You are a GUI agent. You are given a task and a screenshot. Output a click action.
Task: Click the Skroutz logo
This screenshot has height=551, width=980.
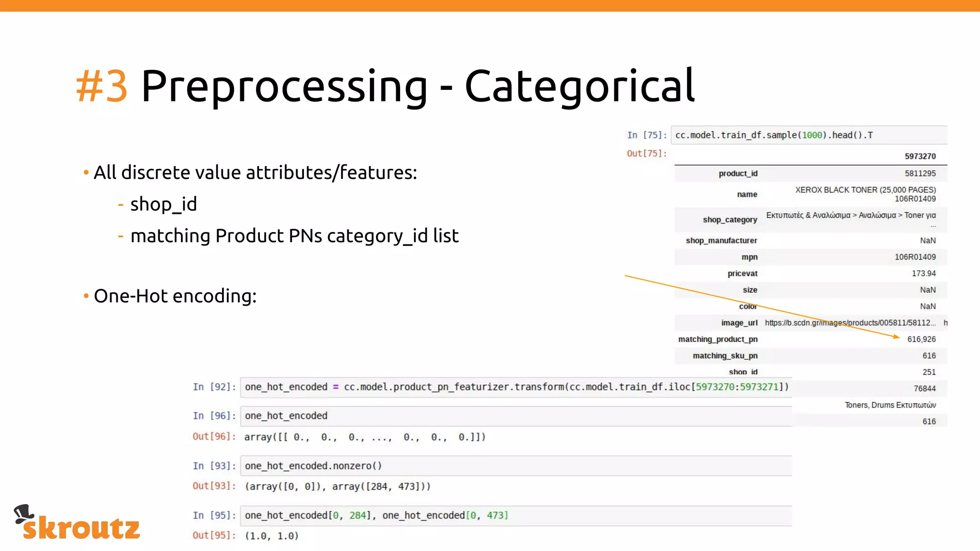pyautogui.click(x=77, y=522)
